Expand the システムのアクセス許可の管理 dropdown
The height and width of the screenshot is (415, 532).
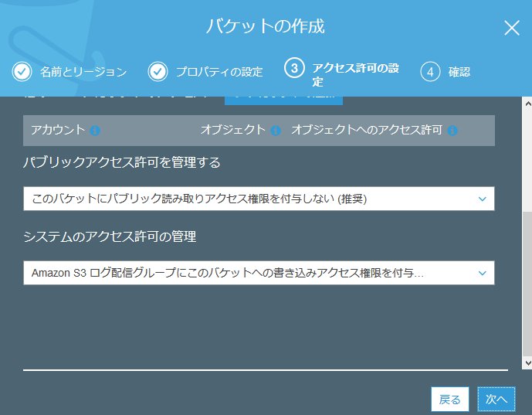point(259,273)
